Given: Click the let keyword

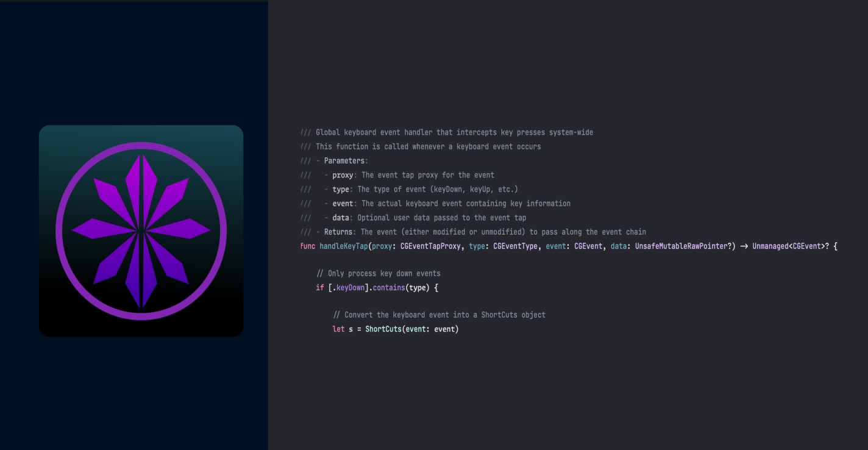Looking at the screenshot, I should 338,329.
